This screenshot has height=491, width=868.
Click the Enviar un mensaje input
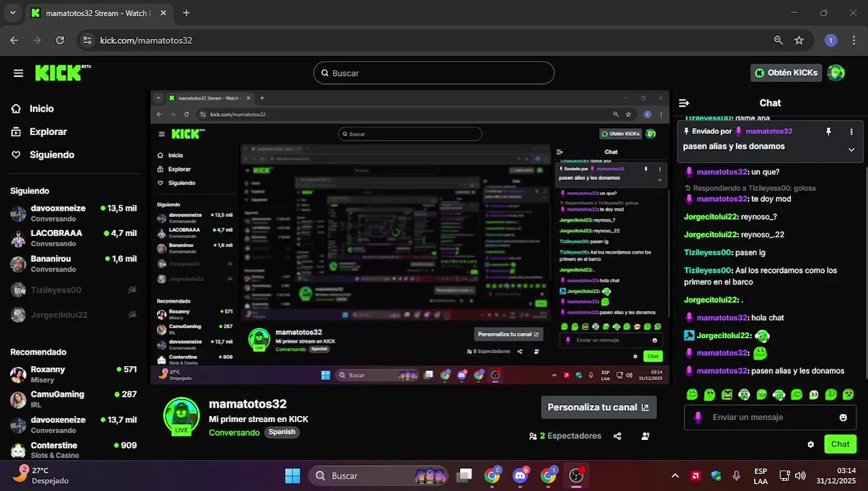770,417
